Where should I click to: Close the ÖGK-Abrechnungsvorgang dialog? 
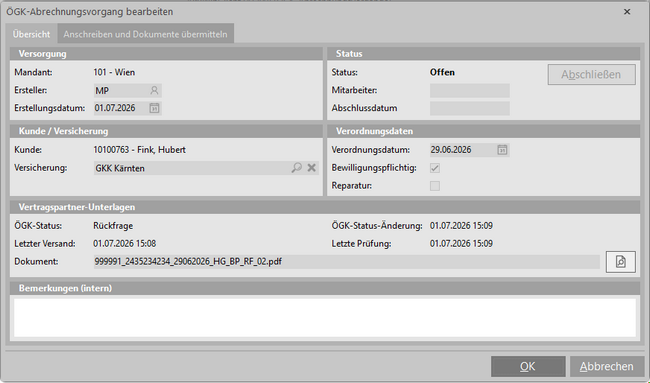click(x=627, y=12)
